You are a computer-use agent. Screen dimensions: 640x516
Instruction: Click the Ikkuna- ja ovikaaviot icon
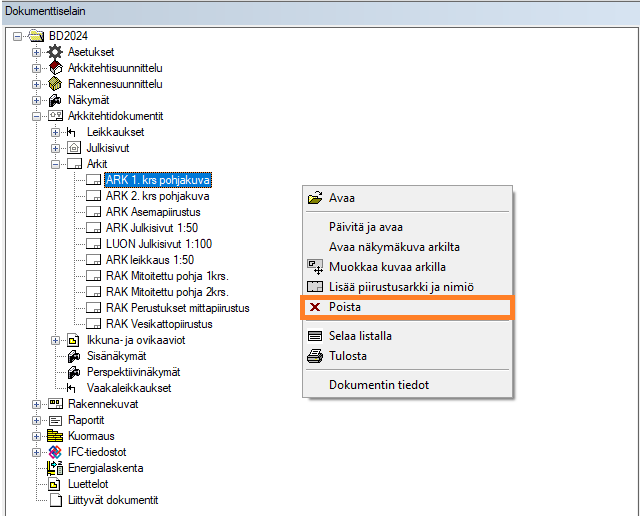point(73,340)
